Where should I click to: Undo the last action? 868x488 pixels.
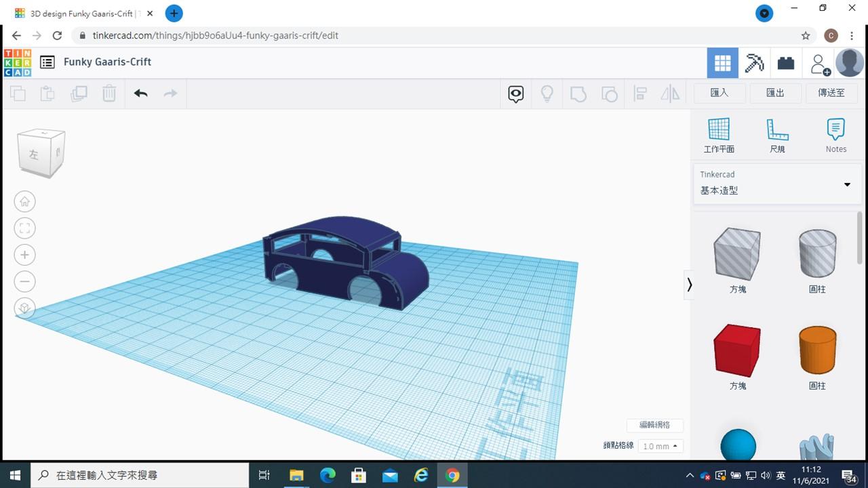click(140, 94)
